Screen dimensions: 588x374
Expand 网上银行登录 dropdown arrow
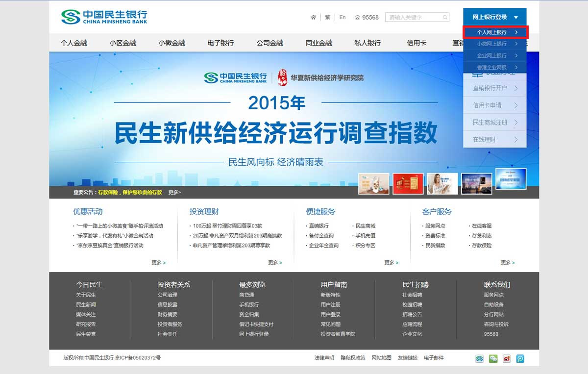click(516, 18)
